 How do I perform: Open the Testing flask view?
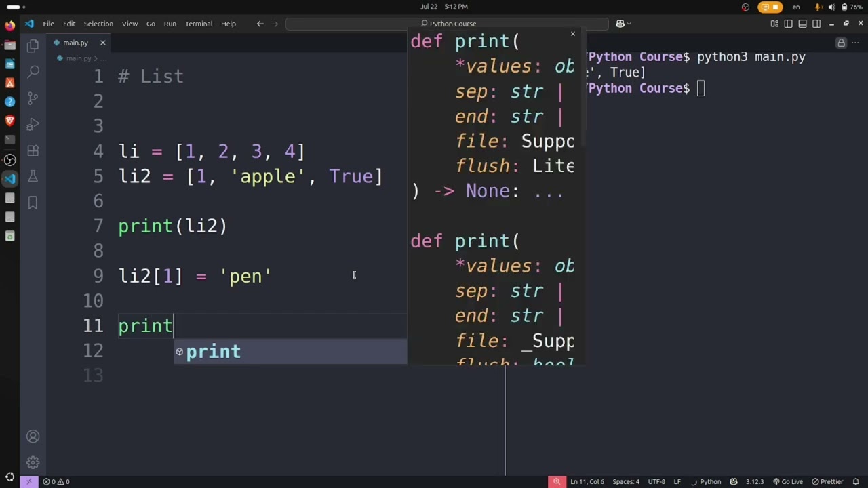click(33, 177)
